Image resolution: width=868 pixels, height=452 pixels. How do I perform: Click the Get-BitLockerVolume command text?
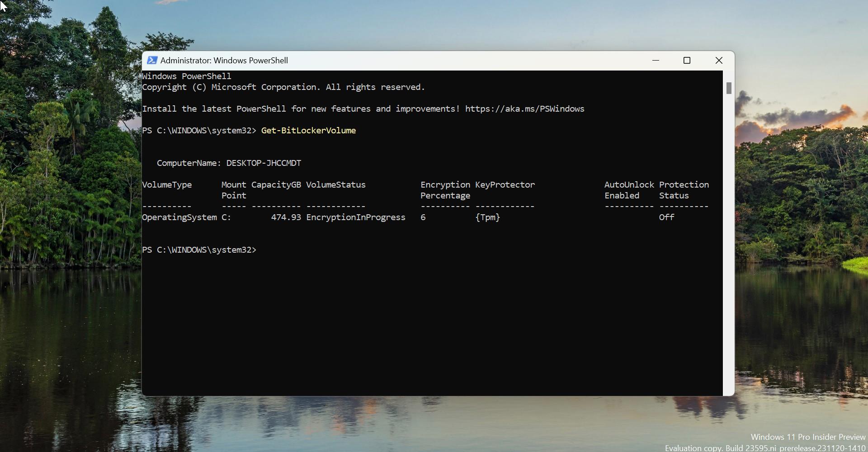[308, 130]
